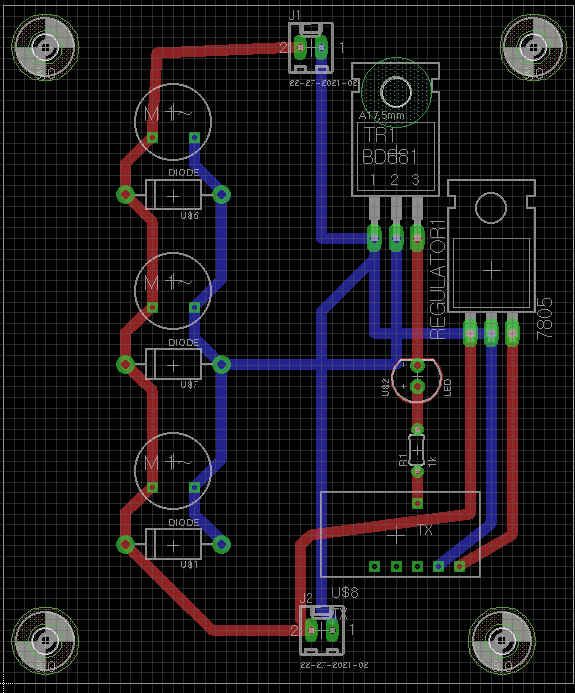Select the motor symbol above the U$6 diode
Viewport: 575px width, 693px height.
click(x=173, y=122)
